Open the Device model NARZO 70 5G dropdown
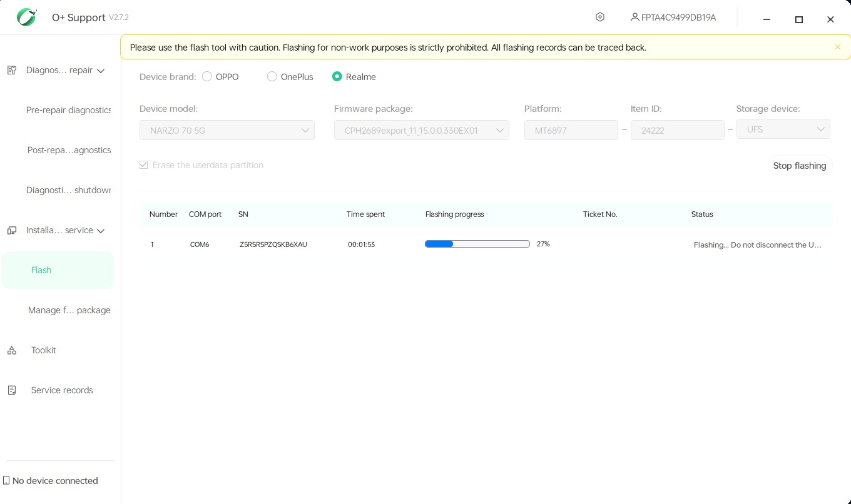 (227, 130)
